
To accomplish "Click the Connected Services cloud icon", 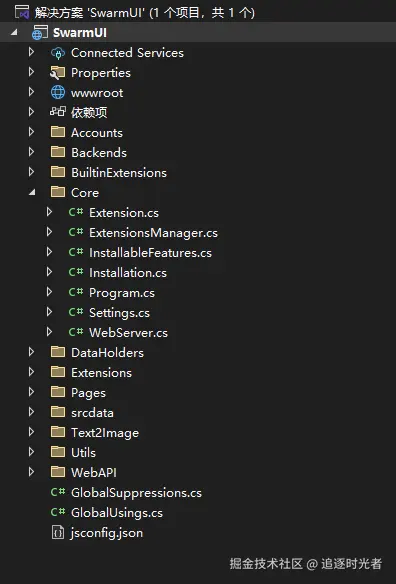I will [x=58, y=53].
